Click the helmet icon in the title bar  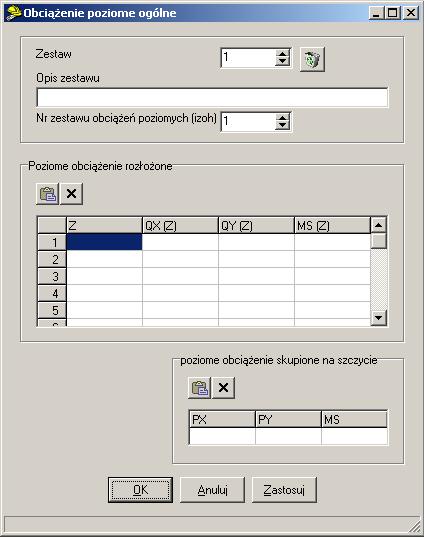tap(14, 13)
